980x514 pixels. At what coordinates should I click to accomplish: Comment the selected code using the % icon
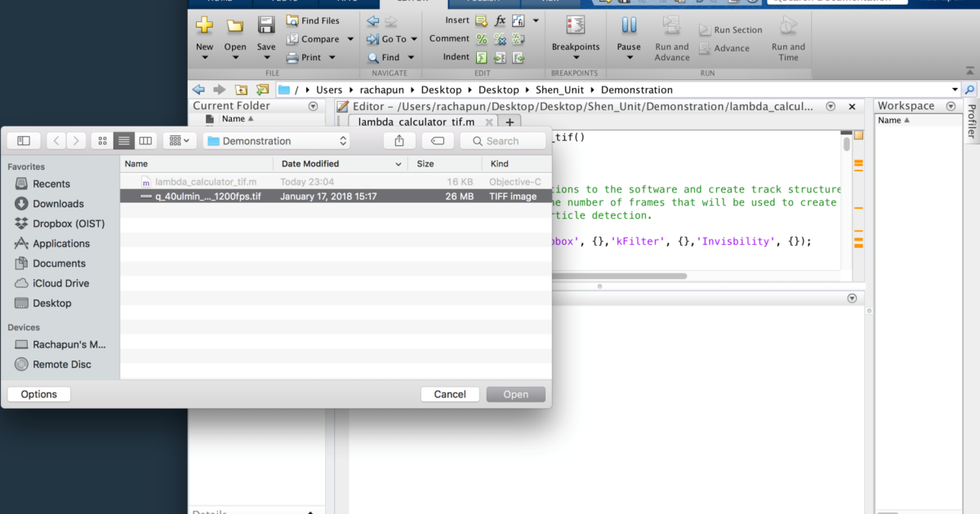click(x=481, y=38)
